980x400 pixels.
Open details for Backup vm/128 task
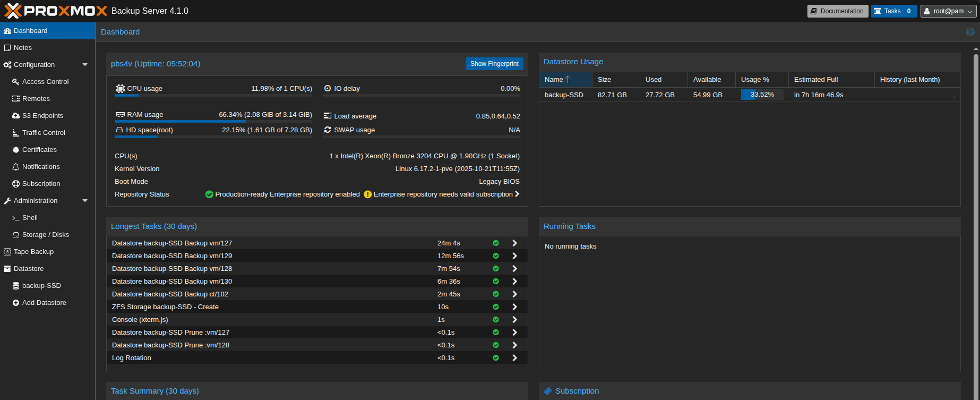pos(514,269)
